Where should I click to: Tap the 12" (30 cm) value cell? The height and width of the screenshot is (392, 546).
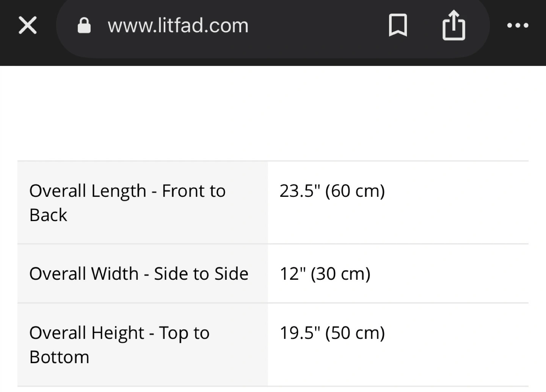click(398, 273)
